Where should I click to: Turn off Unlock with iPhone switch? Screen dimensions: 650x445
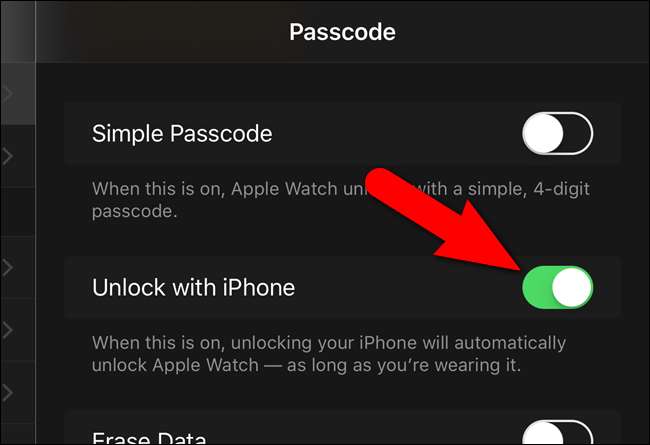click(x=558, y=287)
